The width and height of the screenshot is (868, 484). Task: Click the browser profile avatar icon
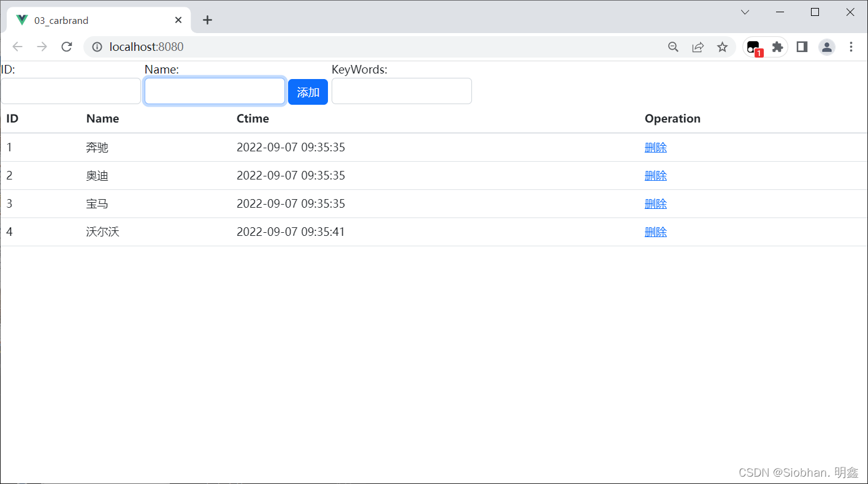pos(826,47)
